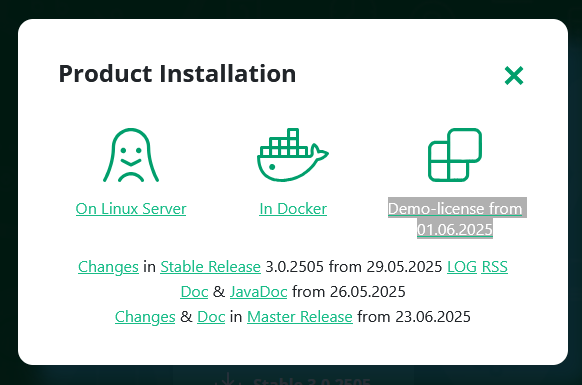Open the LOG link
The height and width of the screenshot is (385, 582).
coord(462,267)
